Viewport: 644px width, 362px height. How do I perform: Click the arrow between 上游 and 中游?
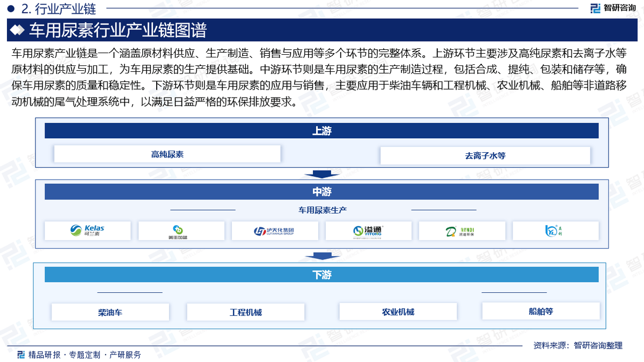pyautogui.click(x=321, y=174)
